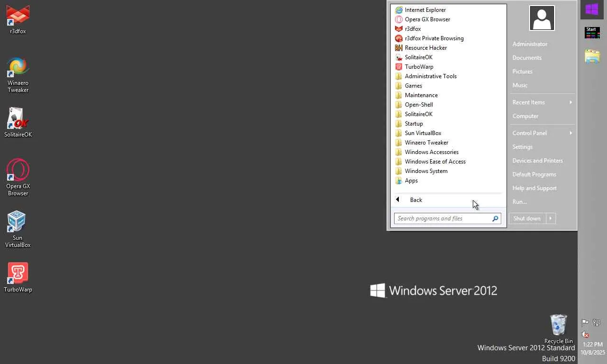Launch the SolitaireOK app entry above TurboWarp

(448, 57)
